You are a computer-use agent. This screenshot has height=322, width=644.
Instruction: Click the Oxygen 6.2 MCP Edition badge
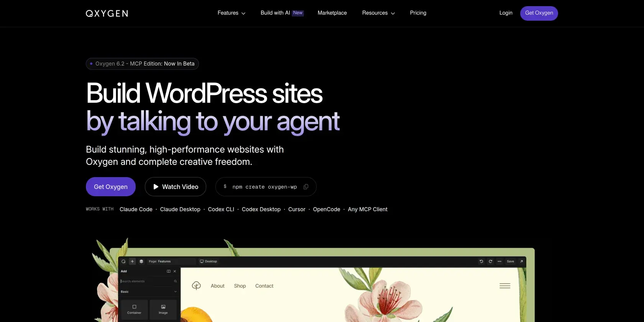(x=142, y=64)
